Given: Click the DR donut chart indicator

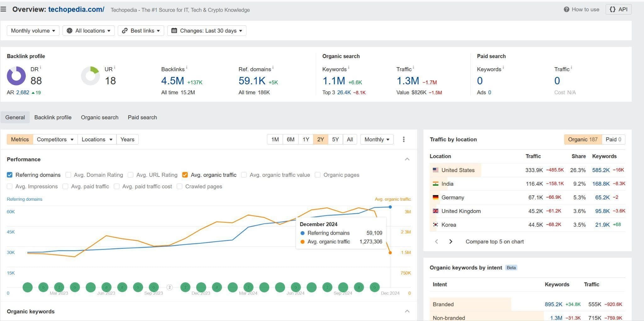Looking at the screenshot, I should click(16, 76).
